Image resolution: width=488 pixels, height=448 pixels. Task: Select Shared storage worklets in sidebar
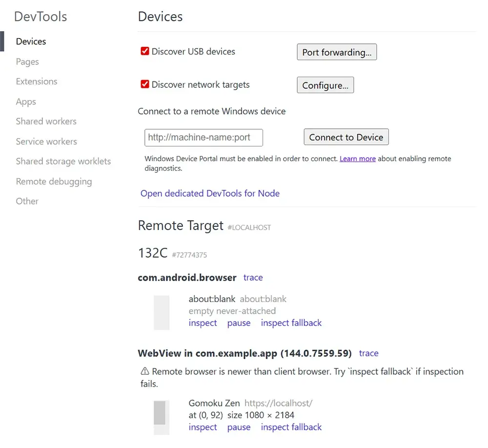click(63, 161)
